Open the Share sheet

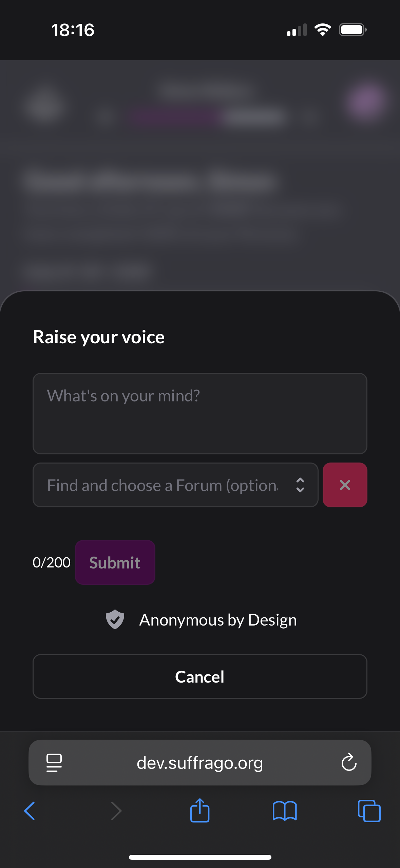point(200,810)
